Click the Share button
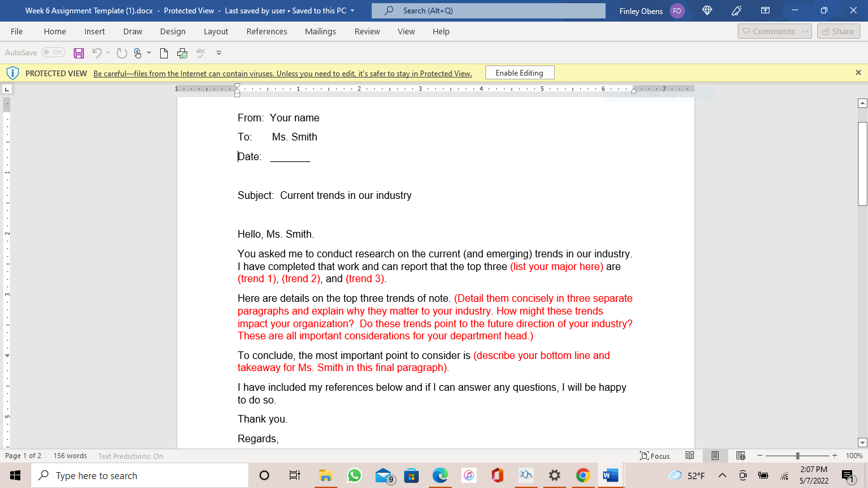The image size is (868, 488). [838, 31]
